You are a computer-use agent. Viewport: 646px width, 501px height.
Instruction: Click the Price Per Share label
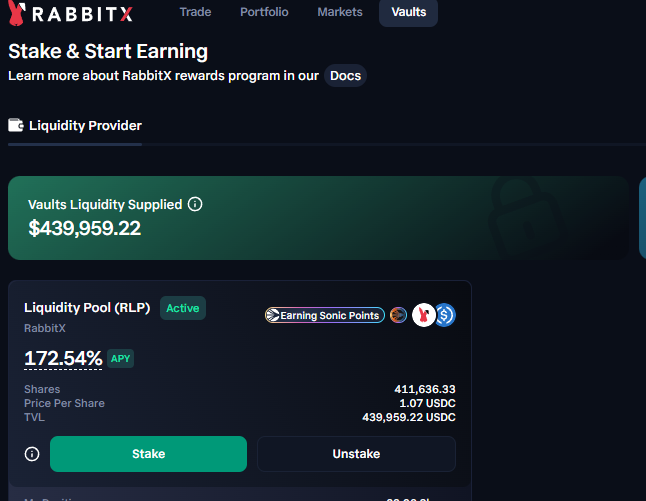pyautogui.click(x=64, y=403)
